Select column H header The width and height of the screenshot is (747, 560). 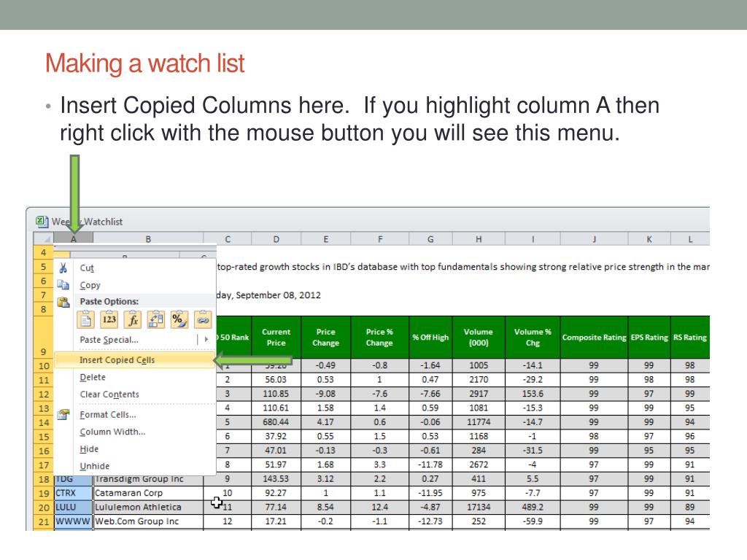click(479, 239)
